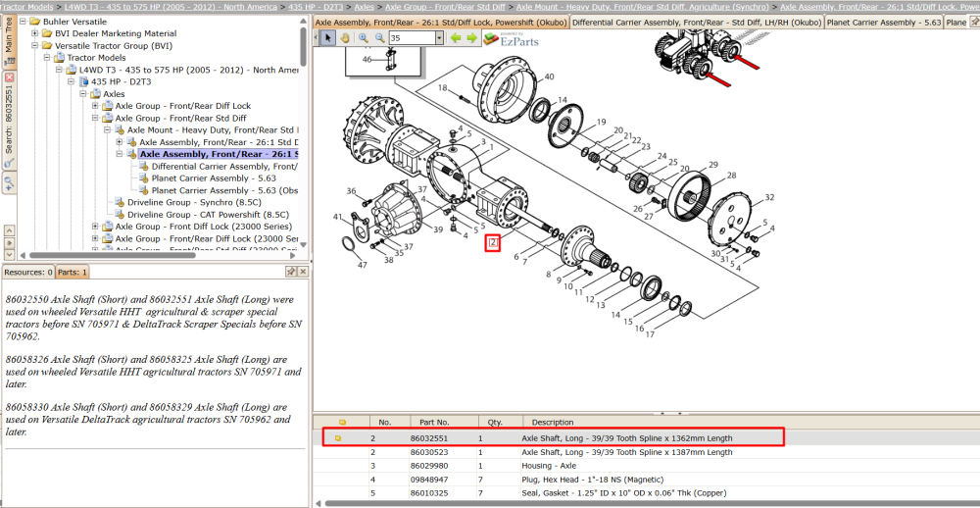
Task: Click breadcrumb L4WD T3 - 435 to 575 HP
Action: (x=171, y=7)
